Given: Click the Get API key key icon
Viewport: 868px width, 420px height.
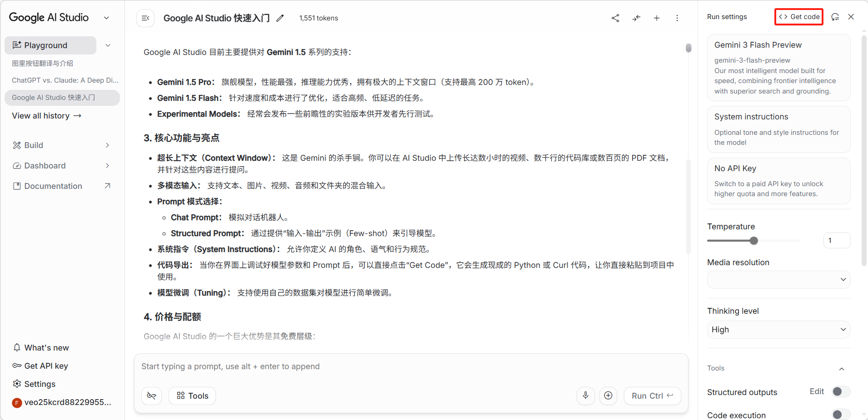Looking at the screenshot, I should tap(17, 366).
